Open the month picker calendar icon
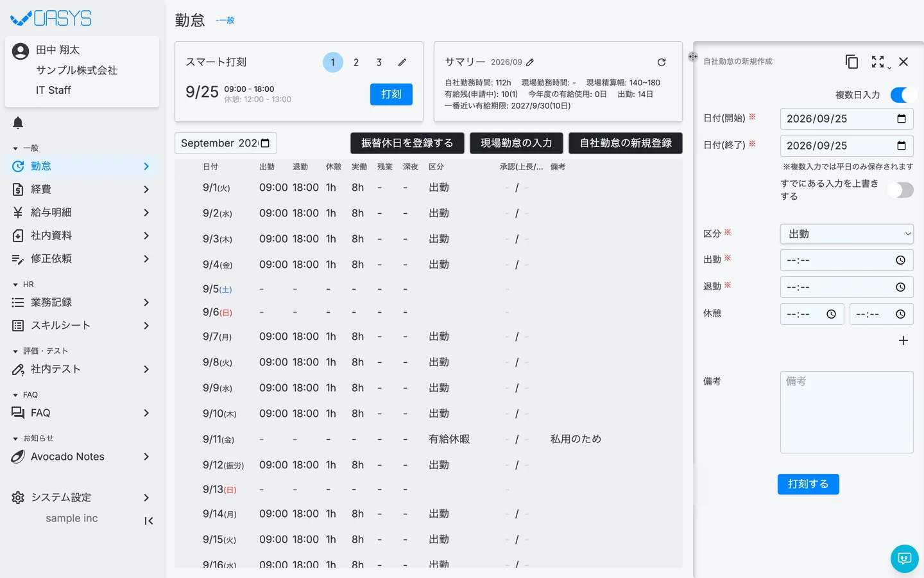 [265, 143]
